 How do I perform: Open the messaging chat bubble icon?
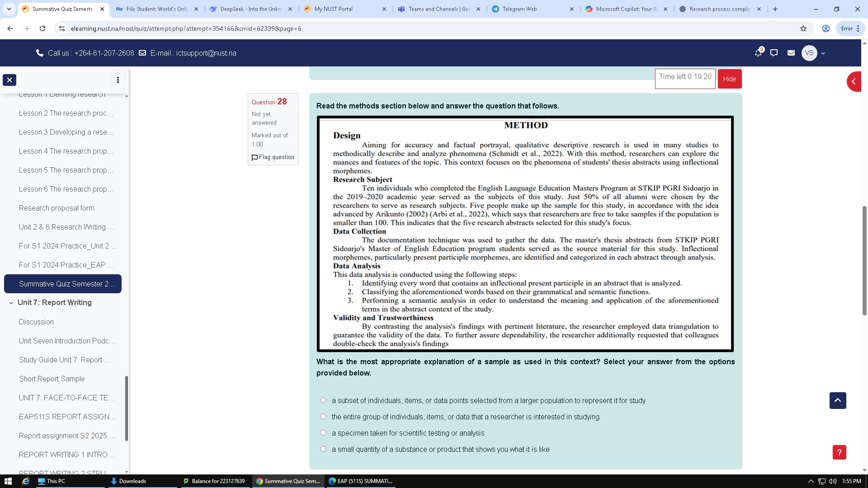[774, 53]
